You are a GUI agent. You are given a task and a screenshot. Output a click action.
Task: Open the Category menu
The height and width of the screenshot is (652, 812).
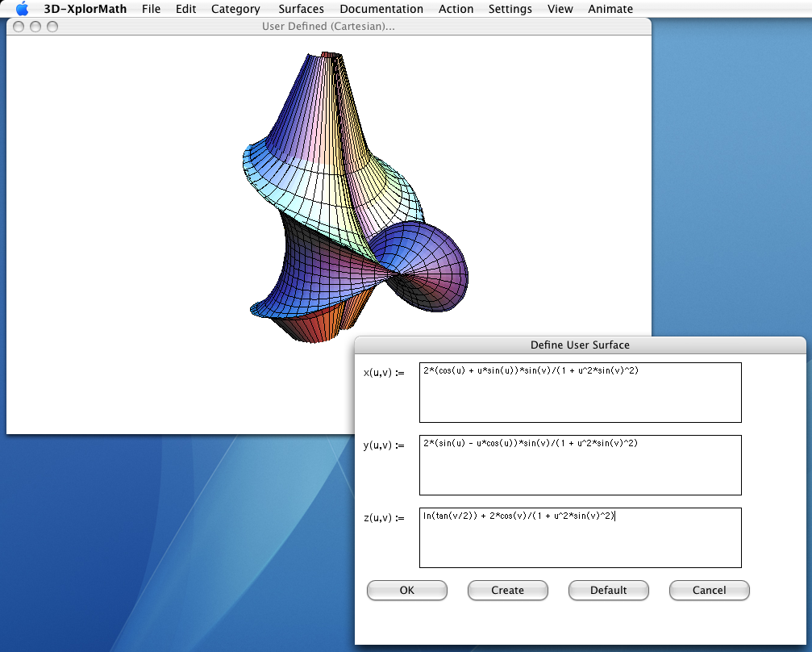tap(235, 9)
